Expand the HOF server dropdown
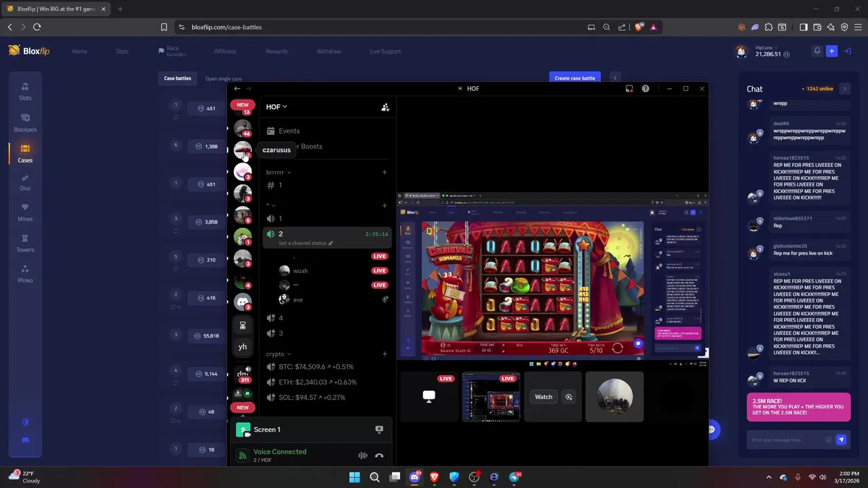This screenshot has width=868, height=488. (277, 106)
